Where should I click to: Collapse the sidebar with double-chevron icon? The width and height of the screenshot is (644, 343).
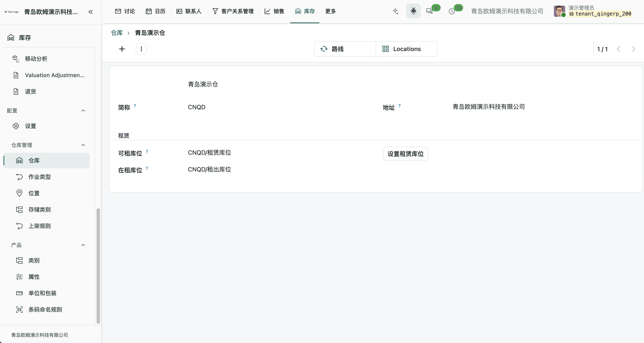[91, 12]
